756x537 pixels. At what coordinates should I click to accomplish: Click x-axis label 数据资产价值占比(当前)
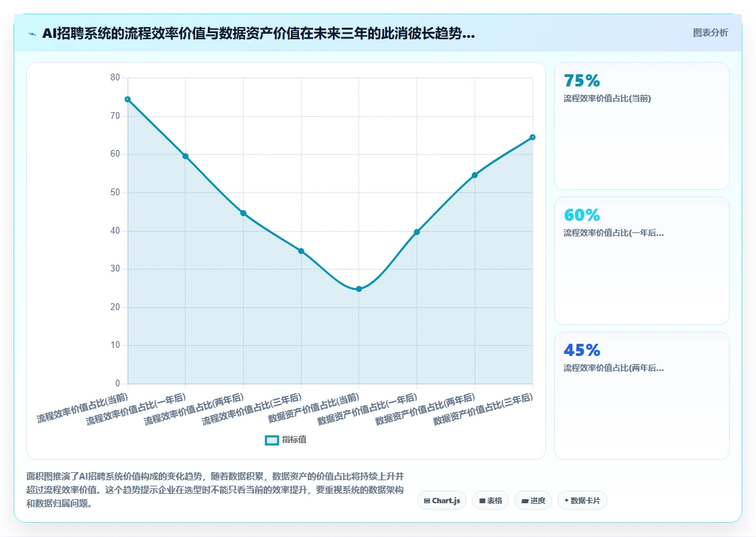314,408
